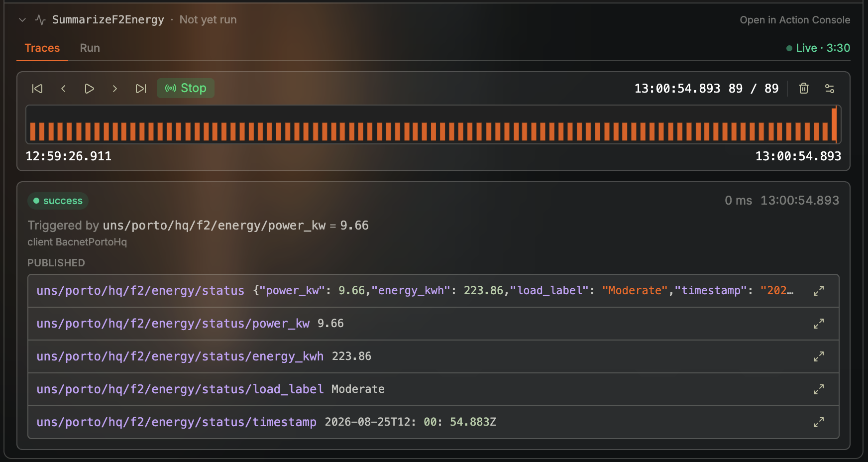Click the 223.86 energy_kwh value

(351, 356)
